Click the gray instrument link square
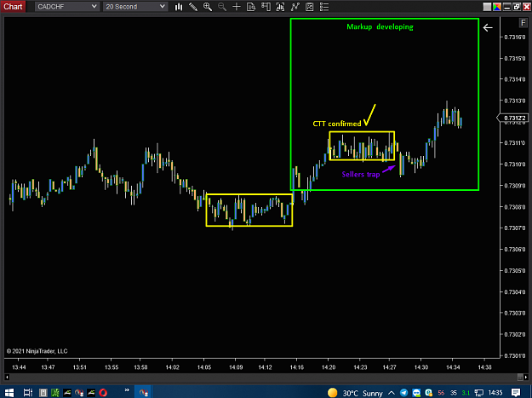The width and height of the screenshot is (532, 398). (487, 7)
